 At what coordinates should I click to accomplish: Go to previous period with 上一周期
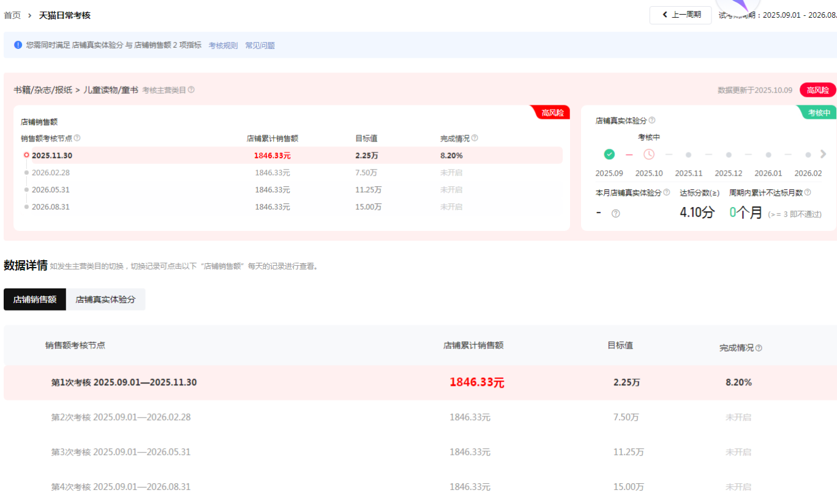pos(680,15)
